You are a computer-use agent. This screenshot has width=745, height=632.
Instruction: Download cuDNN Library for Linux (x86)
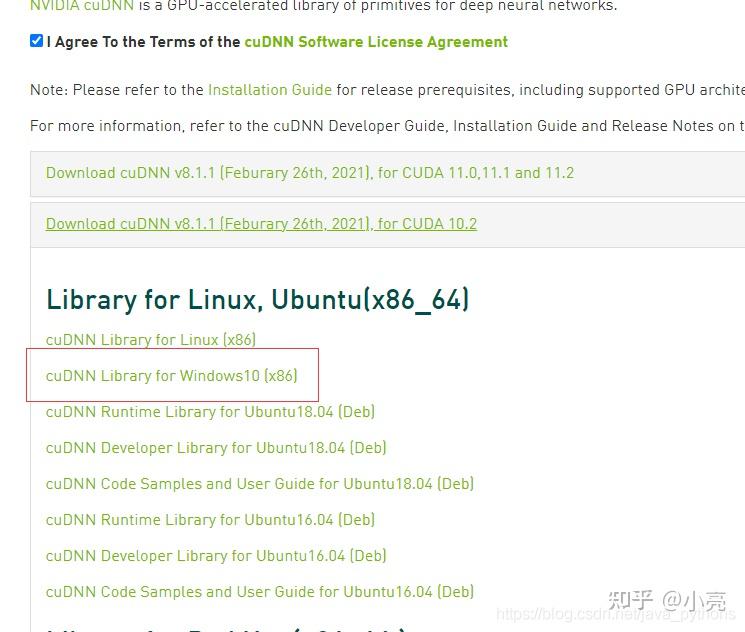click(x=151, y=340)
